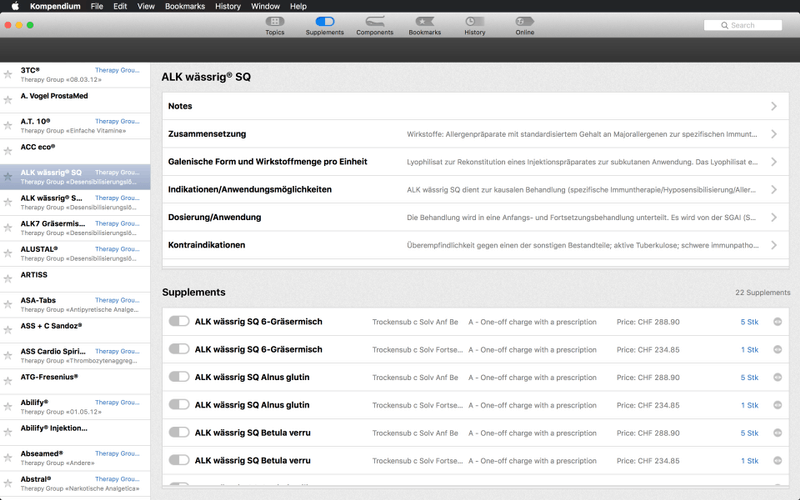The image size is (800, 500).
Task: Open the Help menu
Action: (x=298, y=6)
